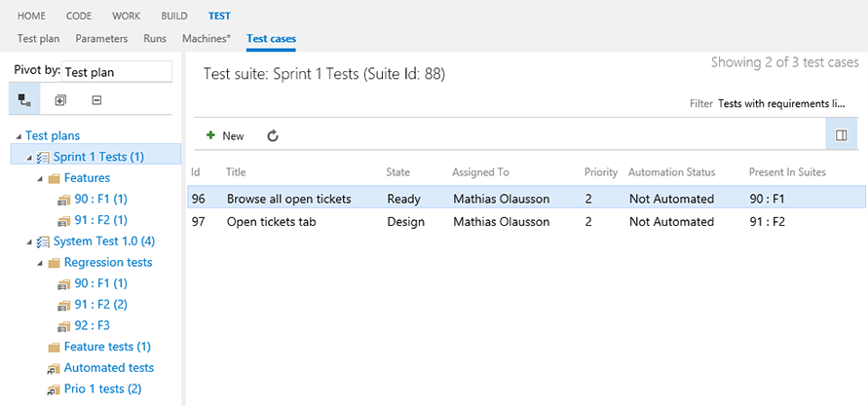Screen dimensions: 868x406
Task: Click the Sprint 1 Tests plan icon
Action: pyautogui.click(x=43, y=157)
